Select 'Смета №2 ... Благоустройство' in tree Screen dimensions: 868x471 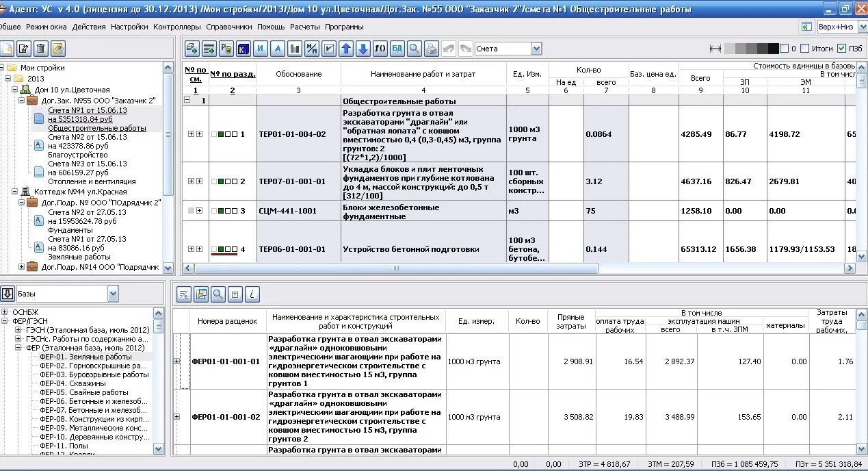click(x=88, y=146)
